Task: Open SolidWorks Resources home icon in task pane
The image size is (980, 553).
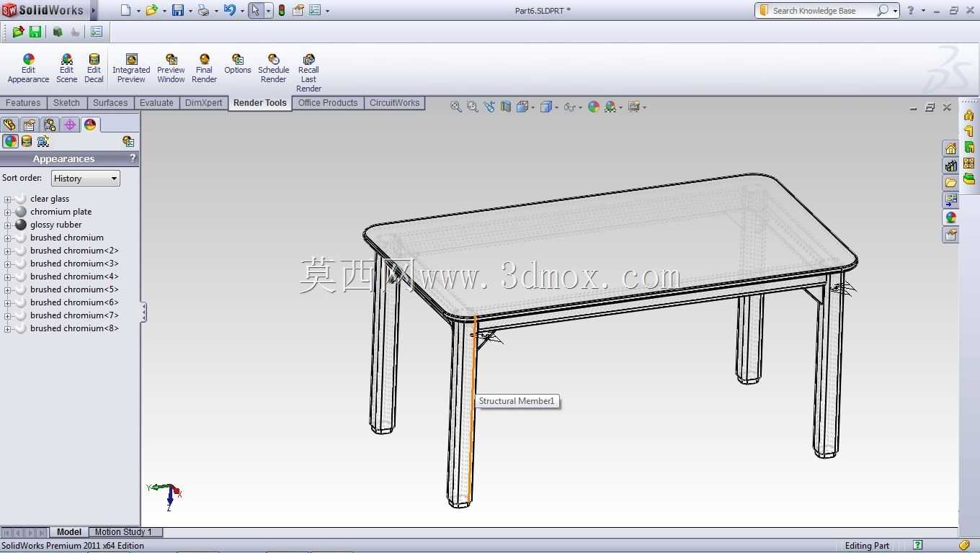Action: point(951,148)
